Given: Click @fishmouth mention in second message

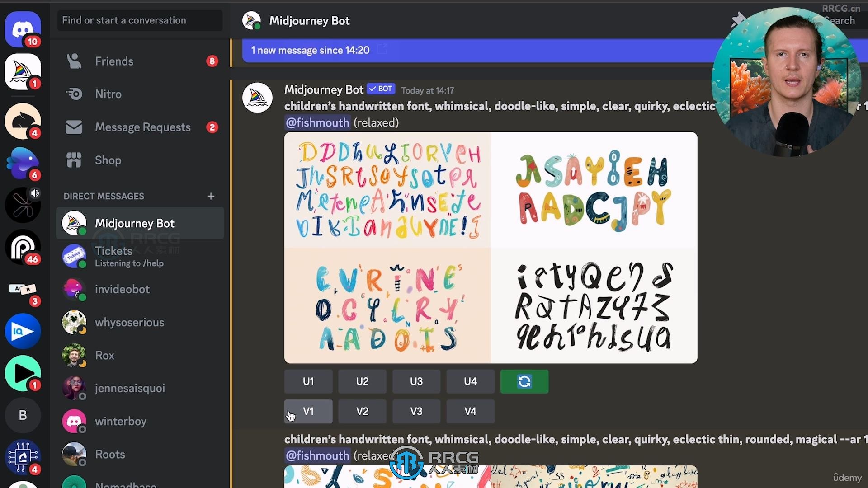Looking at the screenshot, I should coord(317,455).
